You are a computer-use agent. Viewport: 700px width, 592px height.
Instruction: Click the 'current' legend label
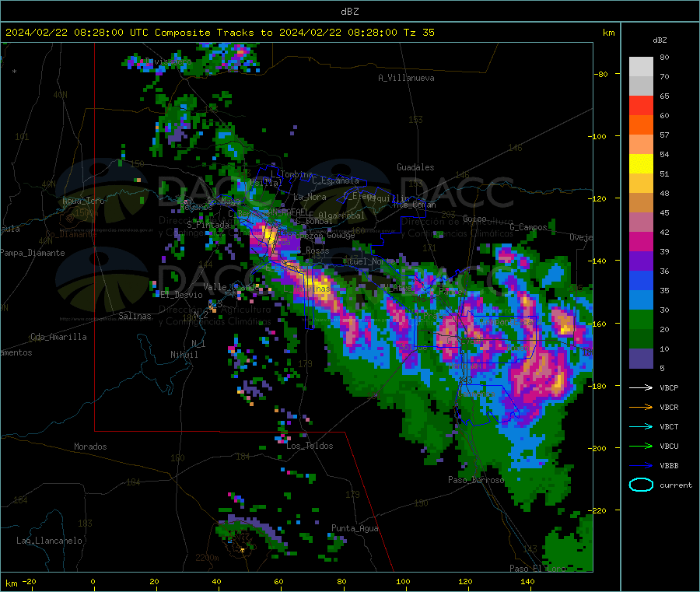pyautogui.click(x=675, y=485)
